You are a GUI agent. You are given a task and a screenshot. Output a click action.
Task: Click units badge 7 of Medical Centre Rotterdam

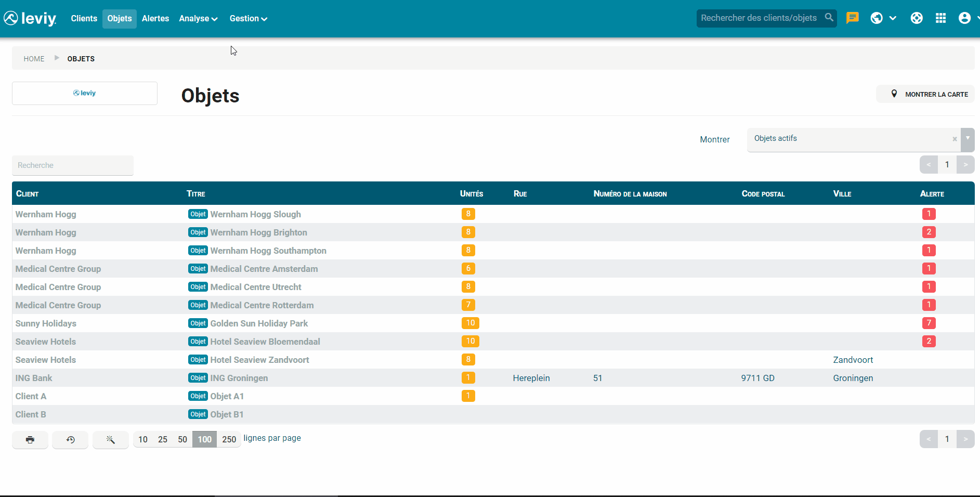coord(468,305)
